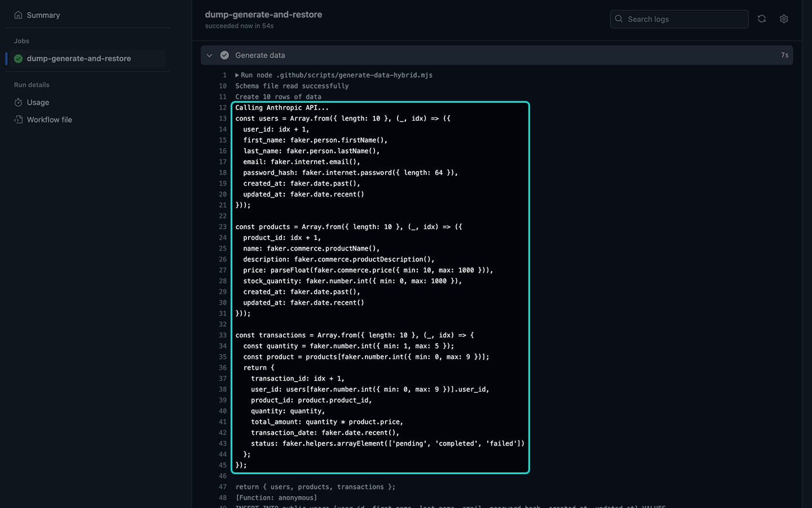This screenshot has width=812, height=508.
Task: Click the code file icon beside Workflow file
Action: coord(19,119)
